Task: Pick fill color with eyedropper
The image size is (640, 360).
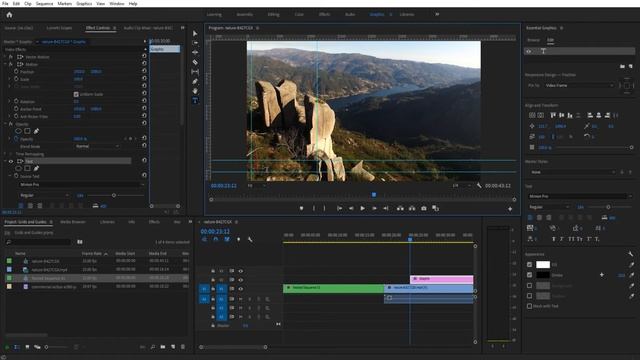Action: click(x=631, y=264)
